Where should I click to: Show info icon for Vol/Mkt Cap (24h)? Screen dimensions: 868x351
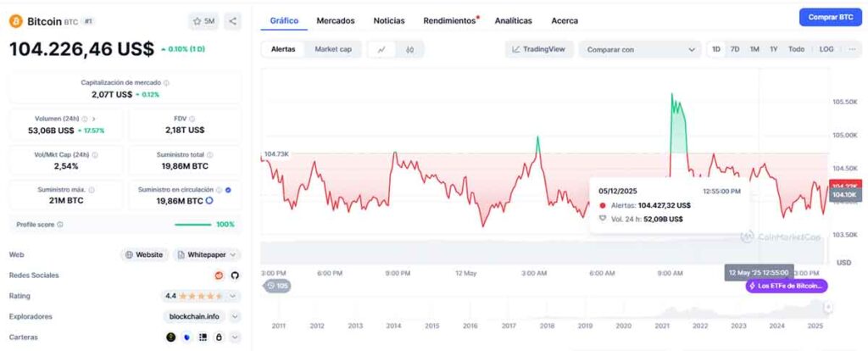coord(95,155)
